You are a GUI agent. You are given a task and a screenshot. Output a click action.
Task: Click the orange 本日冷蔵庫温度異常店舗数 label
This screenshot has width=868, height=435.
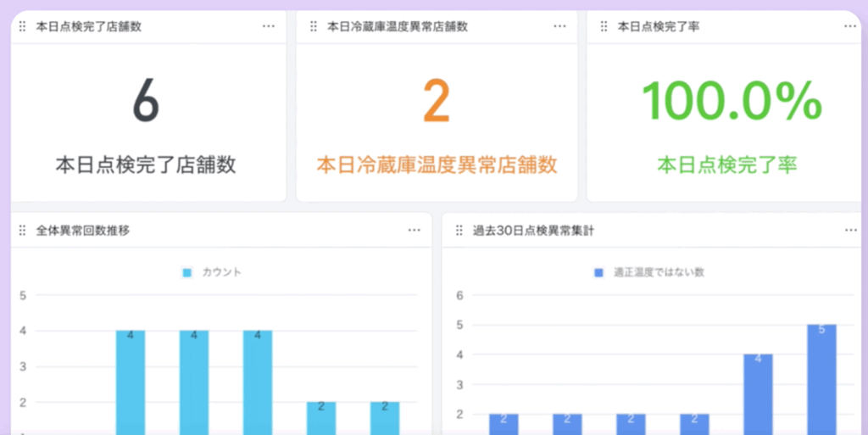(x=437, y=165)
